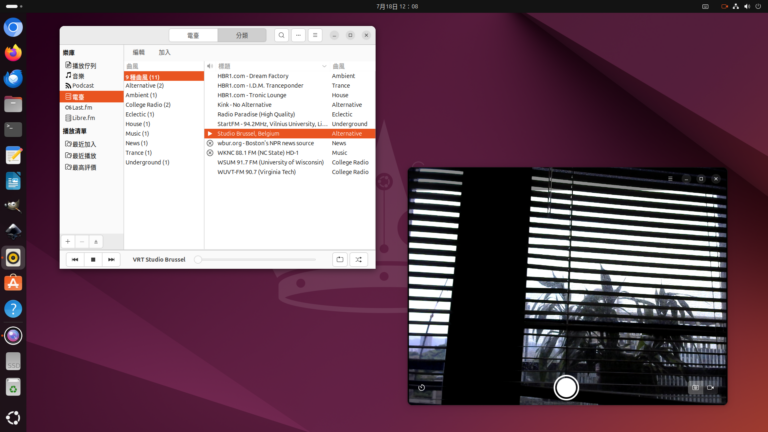
Task: Open the 最高評價 playlist
Action: [x=92, y=168]
